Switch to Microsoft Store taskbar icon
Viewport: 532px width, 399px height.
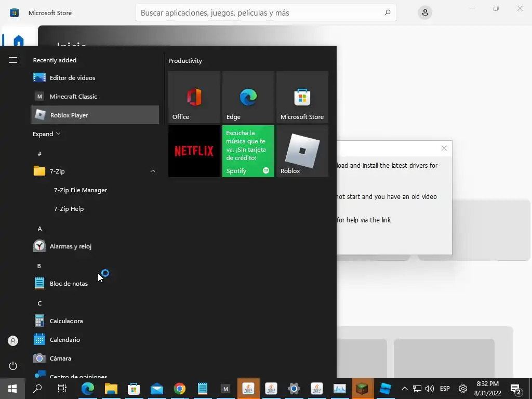pos(134,389)
